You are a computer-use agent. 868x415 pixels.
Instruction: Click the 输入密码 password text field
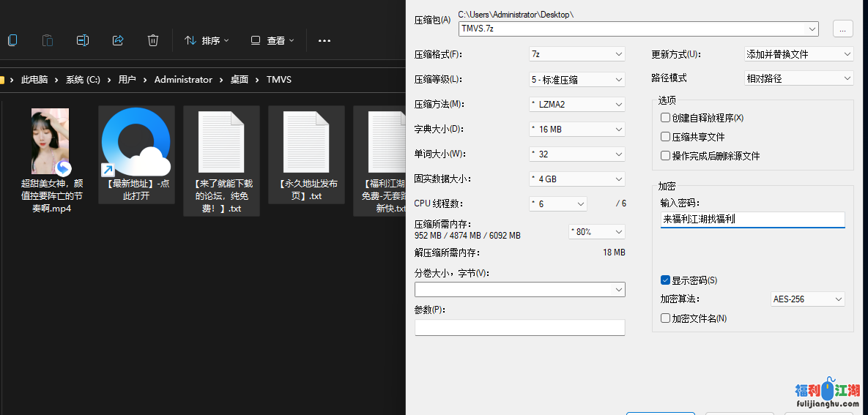coord(752,219)
